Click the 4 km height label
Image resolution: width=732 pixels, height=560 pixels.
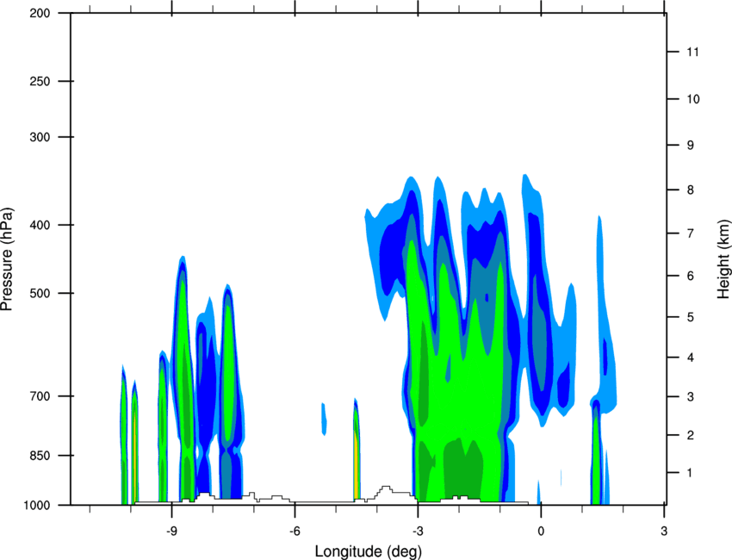[x=691, y=358]
